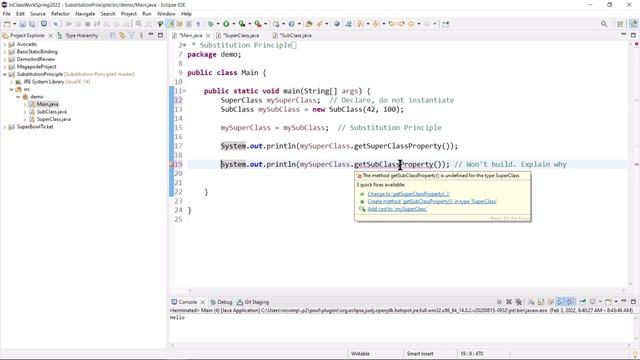Switch to the Debug tab in bottom panel
640x360 pixels.
pos(221,302)
